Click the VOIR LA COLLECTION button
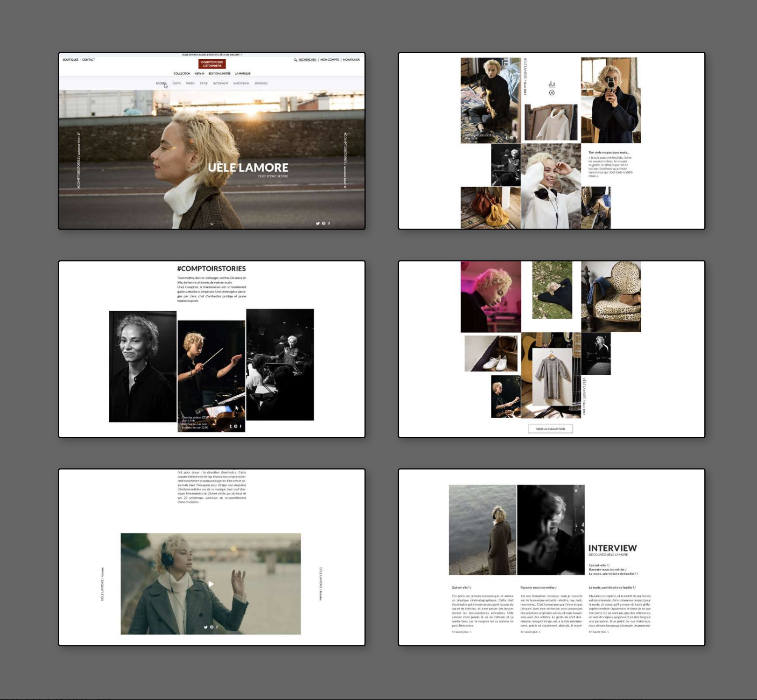This screenshot has height=700, width=757. (550, 429)
